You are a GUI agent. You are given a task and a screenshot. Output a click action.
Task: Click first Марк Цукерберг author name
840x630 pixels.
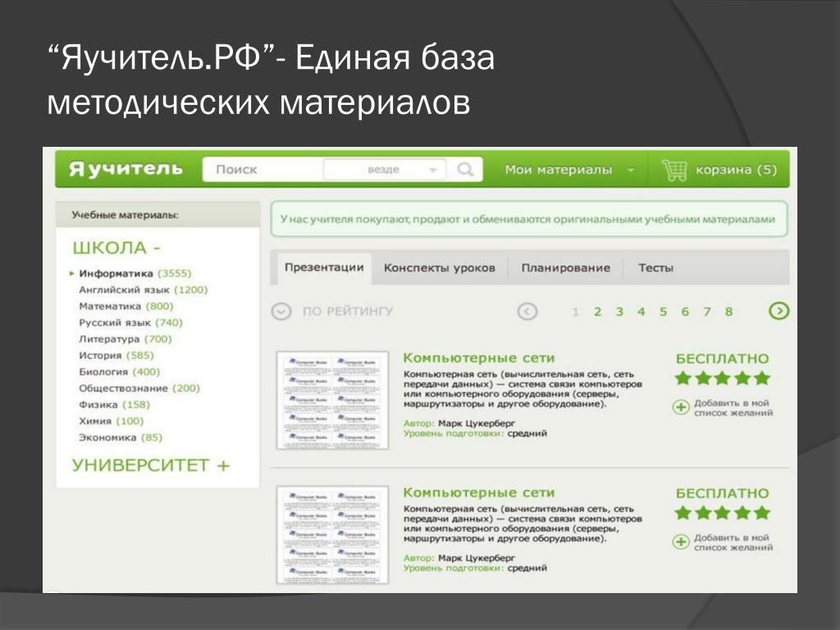tap(477, 423)
